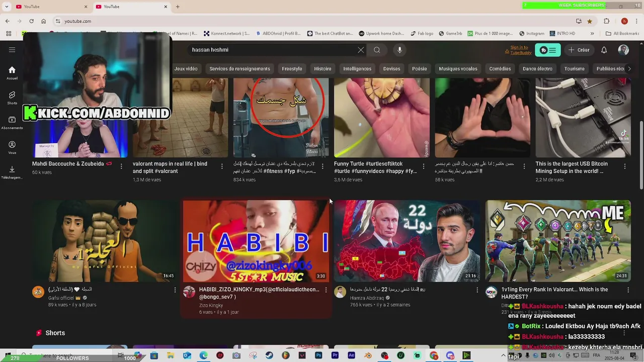Open the YouTube hamburger guide menu
Viewport: 644px width, 362px height.
12,50
